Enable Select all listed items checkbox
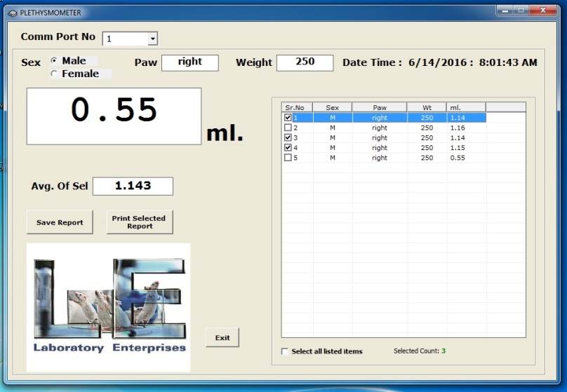 (285, 351)
